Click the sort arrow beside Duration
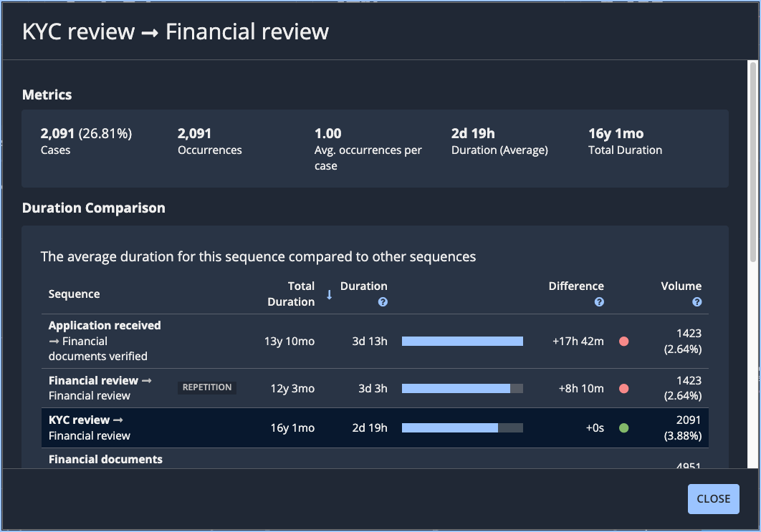Viewport: 761px width, 532px height. [329, 294]
